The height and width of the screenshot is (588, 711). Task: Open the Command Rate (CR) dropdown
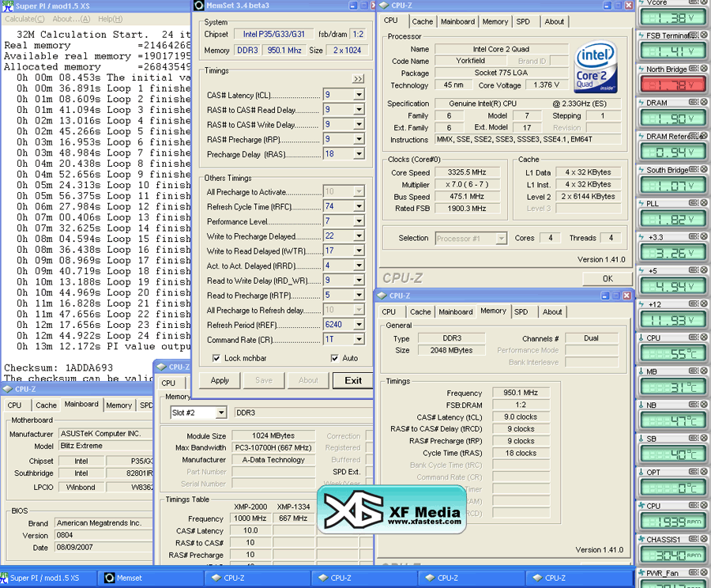359,339
